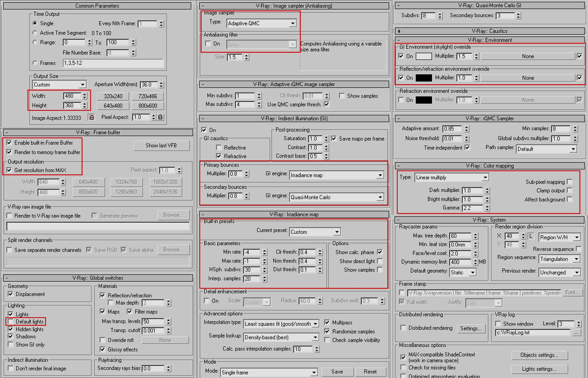Viewport: 588px width, 378px height.
Task: Click the 320x240 output size preset
Action: 113,96
